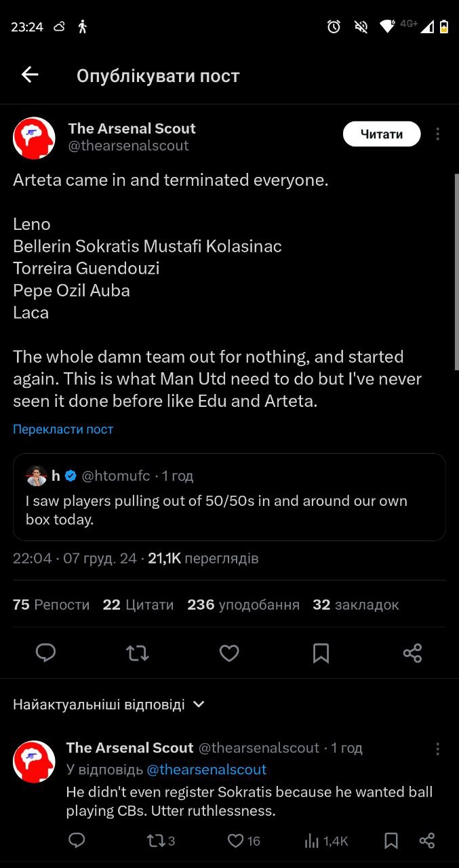Tap Перекласти пост translate link
Viewport: 459px width, 868px height.
click(x=63, y=429)
